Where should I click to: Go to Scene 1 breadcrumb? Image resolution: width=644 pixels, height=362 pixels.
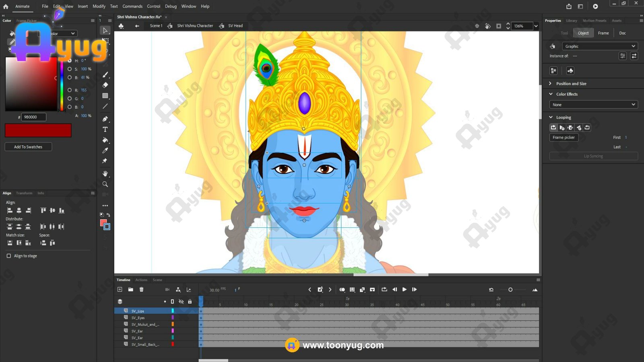pyautogui.click(x=156, y=26)
